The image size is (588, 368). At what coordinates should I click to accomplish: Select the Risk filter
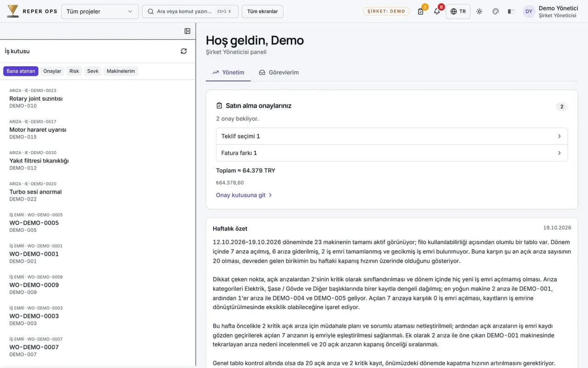[74, 71]
